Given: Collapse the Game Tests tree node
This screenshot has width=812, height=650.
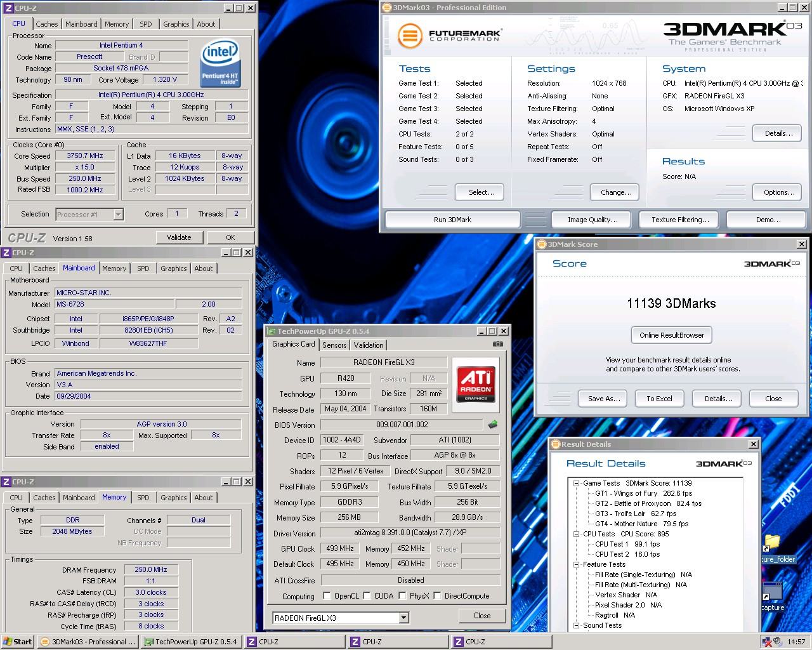Looking at the screenshot, I should click(577, 483).
